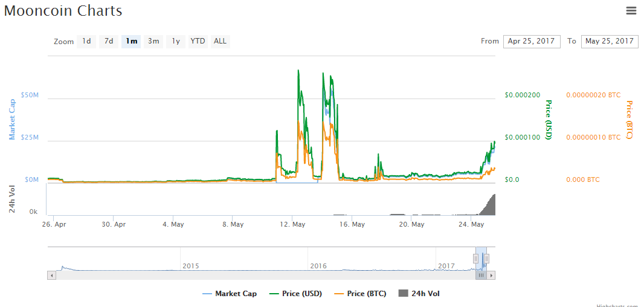Click the 2017 label in navigator
This screenshot has width=644, height=307.
pos(446,266)
